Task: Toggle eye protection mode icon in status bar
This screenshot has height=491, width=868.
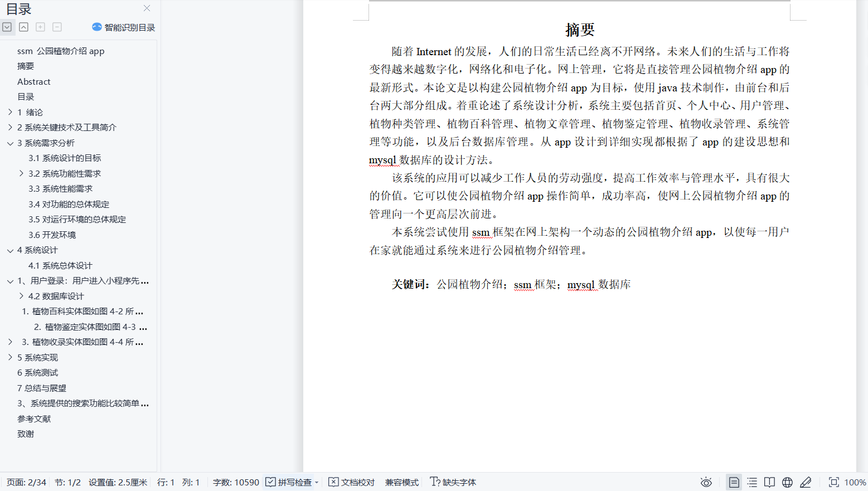Action: (706, 482)
